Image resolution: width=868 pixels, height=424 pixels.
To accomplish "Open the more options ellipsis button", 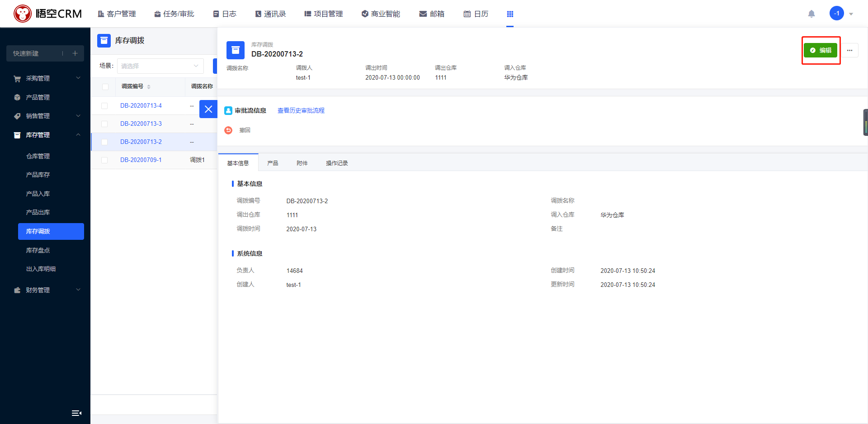I will pos(849,50).
